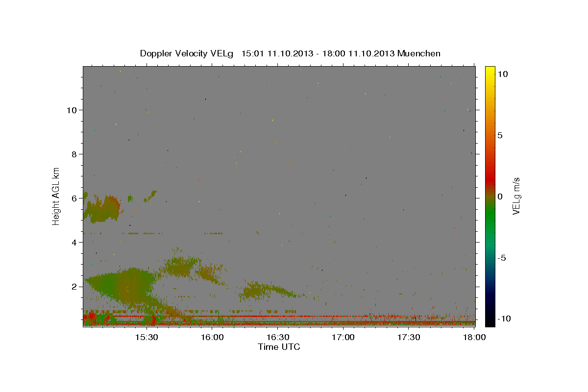Screen dimensions: 588x392
Task: Click the height axis label '8'
Action: 73,154
